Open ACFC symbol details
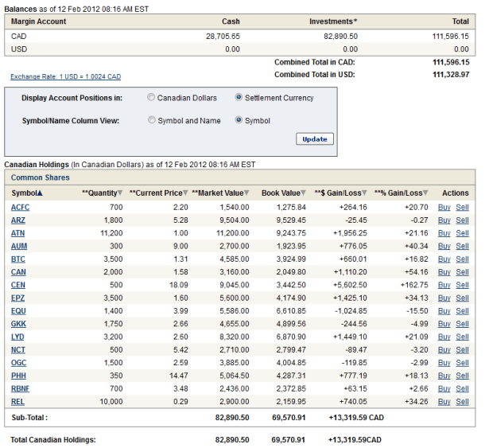 coord(20,207)
